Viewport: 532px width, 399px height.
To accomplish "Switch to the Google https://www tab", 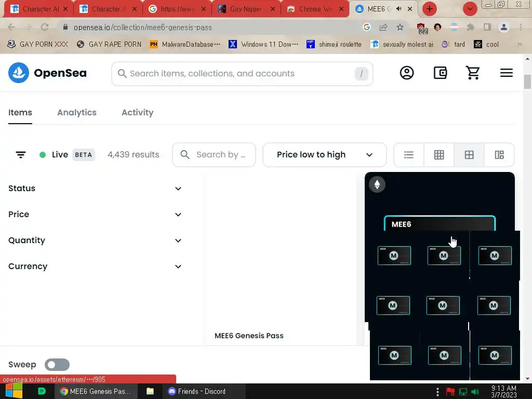I will coord(177,9).
